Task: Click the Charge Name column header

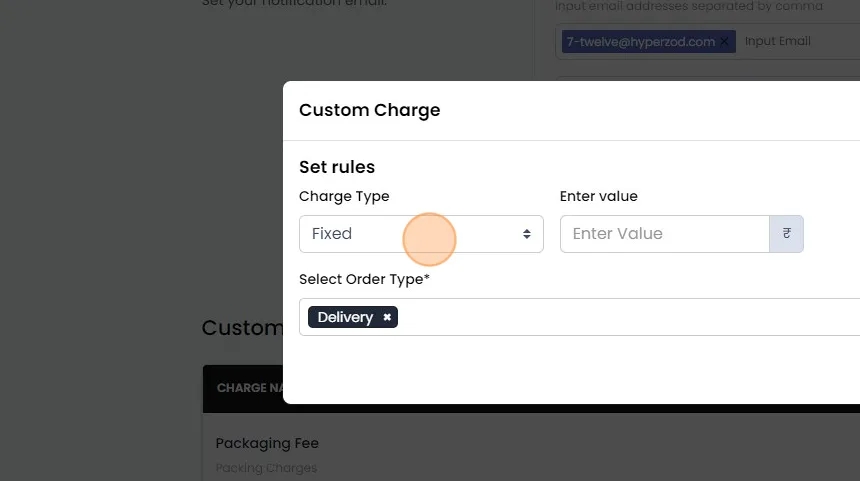Action: click(x=242, y=388)
